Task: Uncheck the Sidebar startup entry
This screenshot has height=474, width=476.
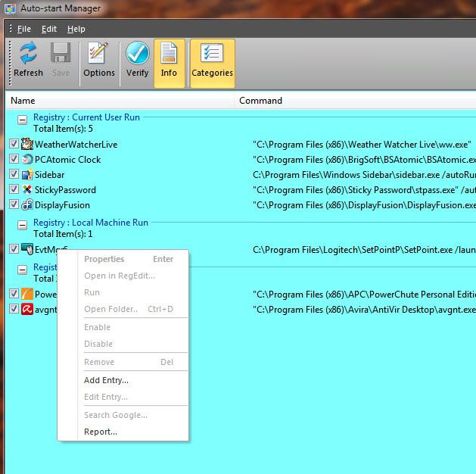Action: click(x=14, y=173)
